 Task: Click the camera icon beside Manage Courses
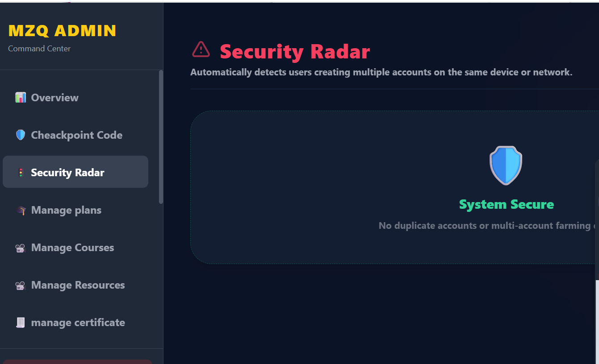pos(21,248)
